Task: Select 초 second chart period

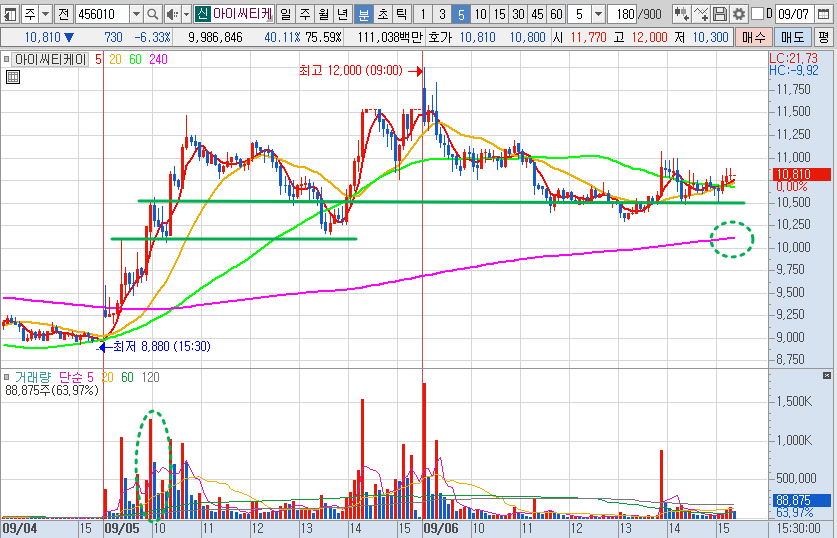Action: (x=383, y=14)
